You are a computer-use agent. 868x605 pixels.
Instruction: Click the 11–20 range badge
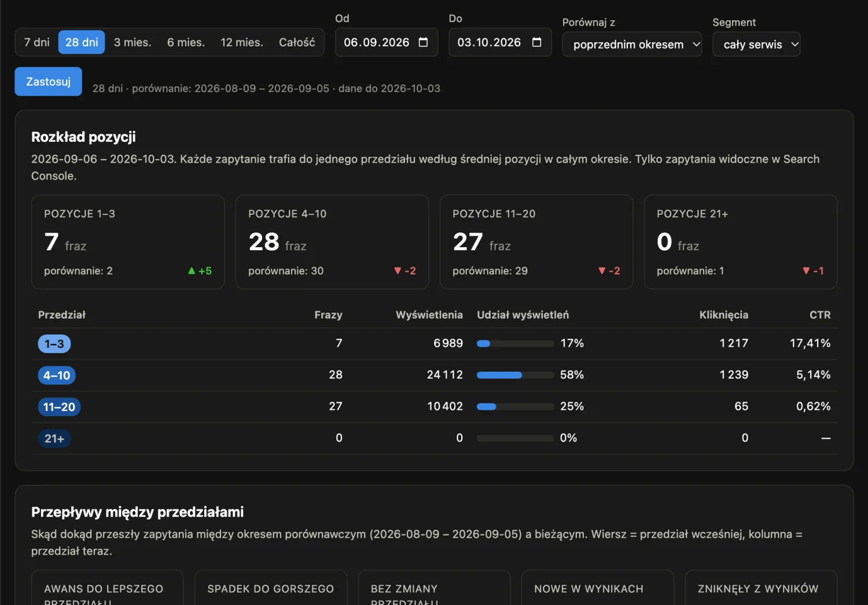point(59,407)
